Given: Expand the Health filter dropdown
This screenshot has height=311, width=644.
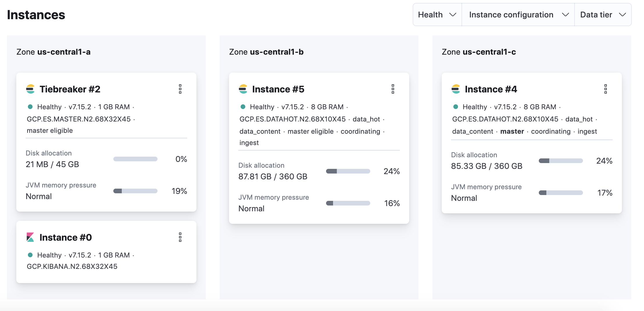Looking at the screenshot, I should point(437,15).
